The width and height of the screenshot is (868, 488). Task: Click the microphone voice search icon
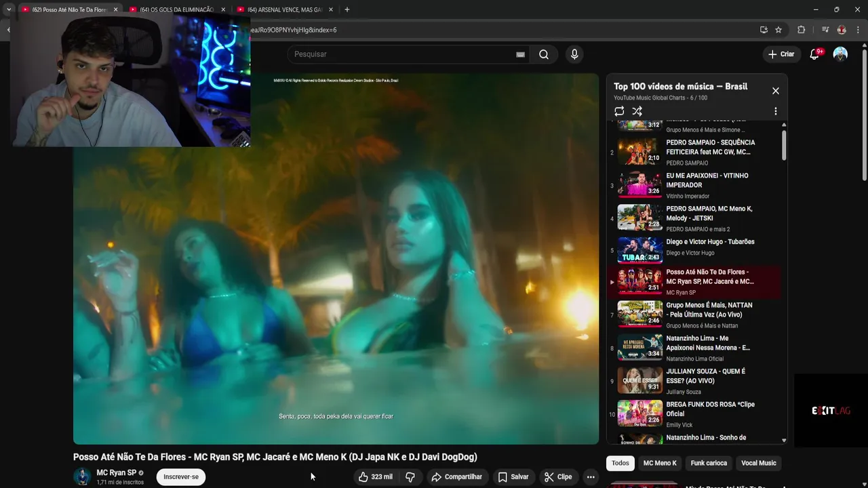[574, 54]
